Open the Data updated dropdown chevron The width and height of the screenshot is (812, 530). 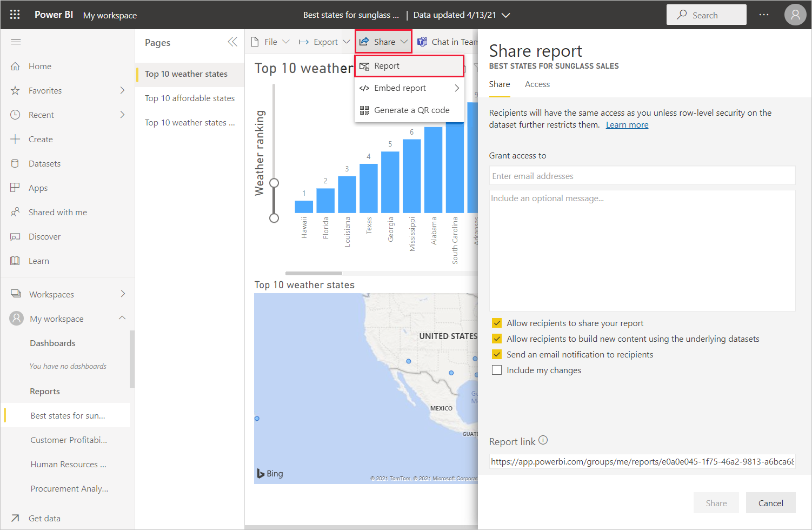tap(506, 15)
